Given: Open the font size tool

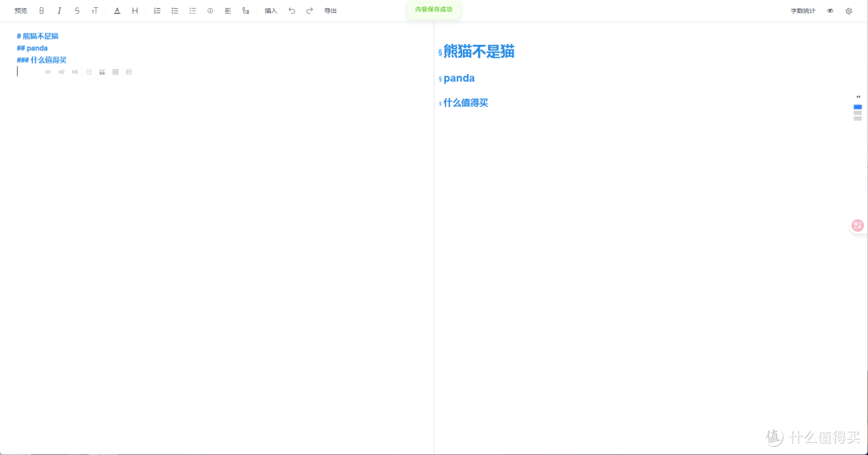Looking at the screenshot, I should click(95, 10).
